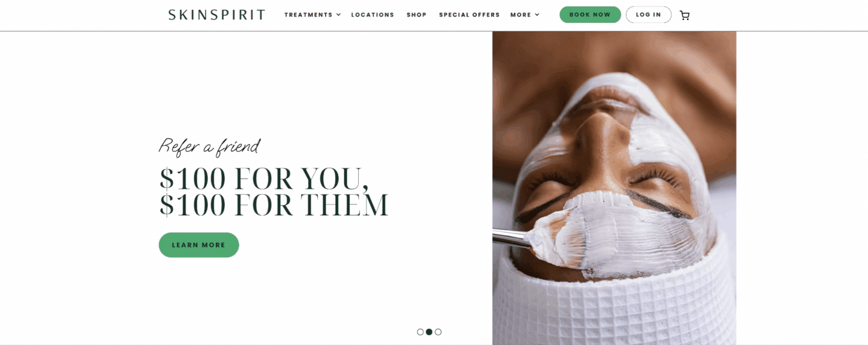Click the green Book Now button
The height and width of the screenshot is (345, 868).
point(590,14)
